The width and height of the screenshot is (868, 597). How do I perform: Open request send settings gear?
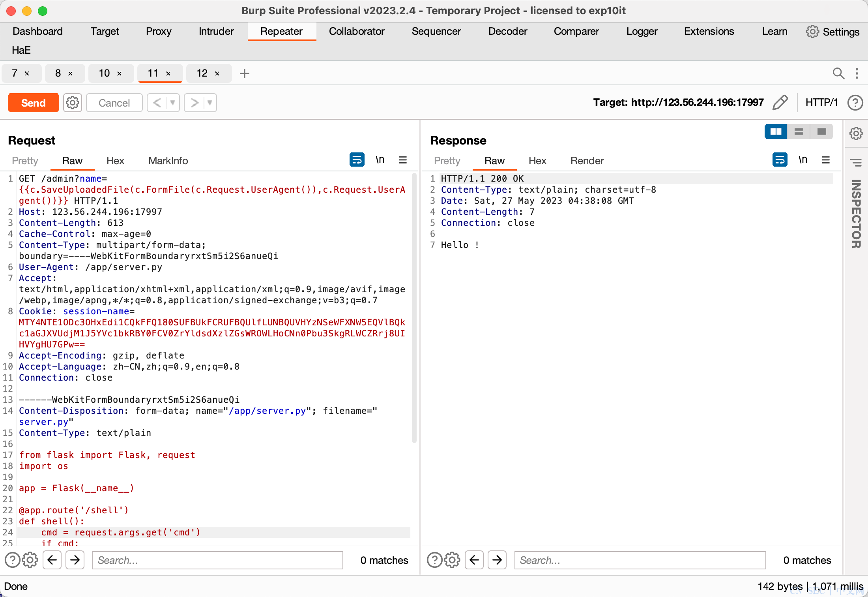pyautogui.click(x=73, y=103)
